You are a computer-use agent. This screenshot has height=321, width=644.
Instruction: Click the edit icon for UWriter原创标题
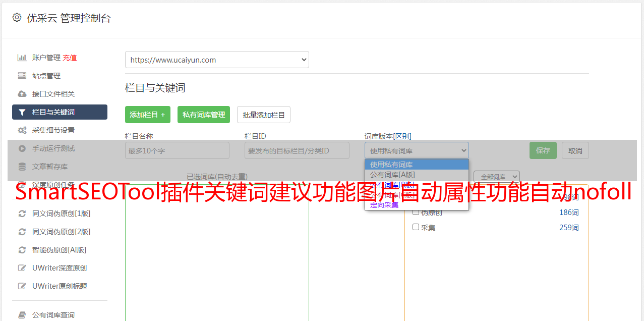22,286
